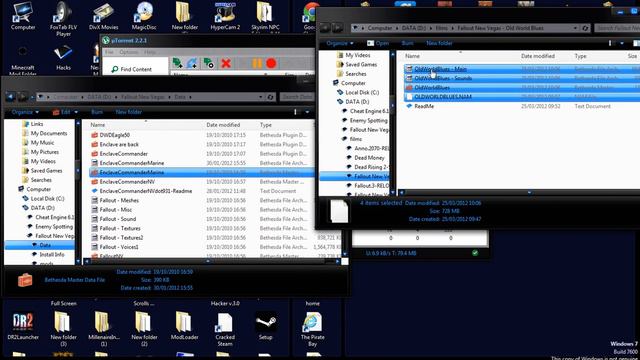Select films folder in Old World Blues tree

[x=355, y=139]
